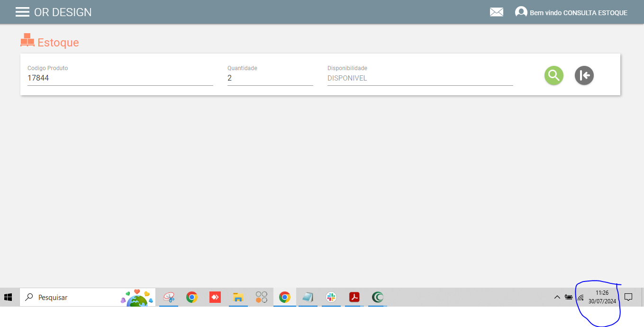644x327 pixels.
Task: Click the orange Estoque boxes icon
Action: point(27,41)
